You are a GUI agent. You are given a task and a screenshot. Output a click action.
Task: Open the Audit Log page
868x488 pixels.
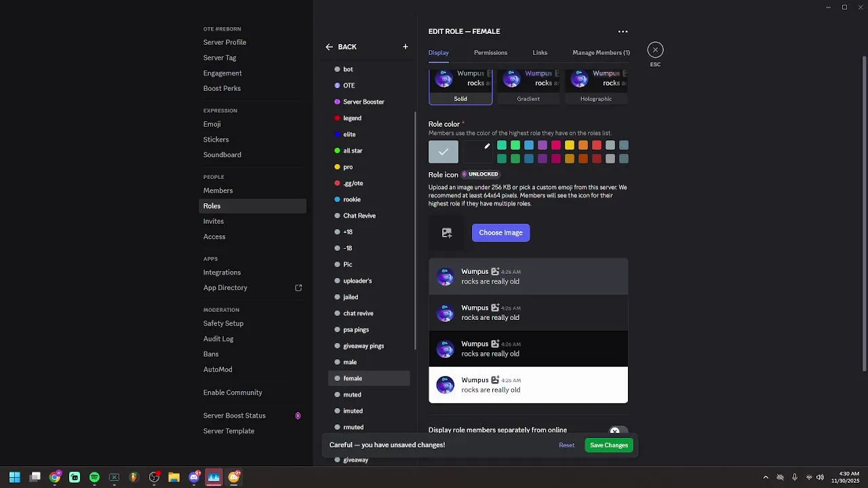click(218, 339)
